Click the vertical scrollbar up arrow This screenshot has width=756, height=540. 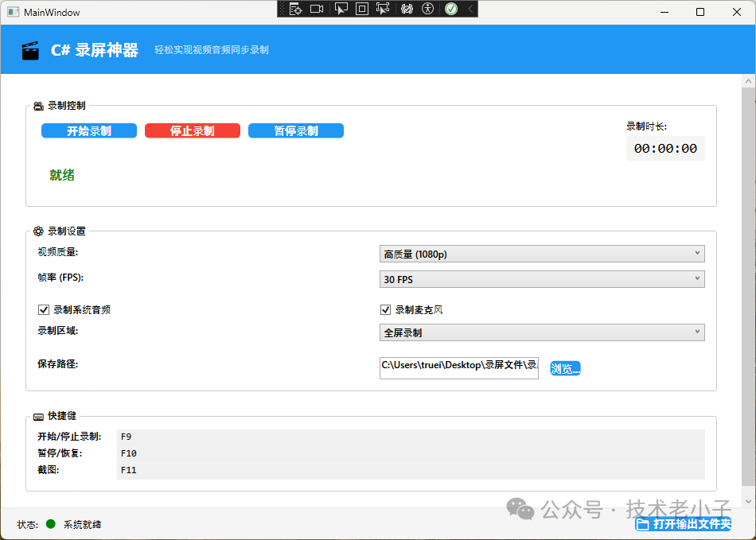coord(748,81)
